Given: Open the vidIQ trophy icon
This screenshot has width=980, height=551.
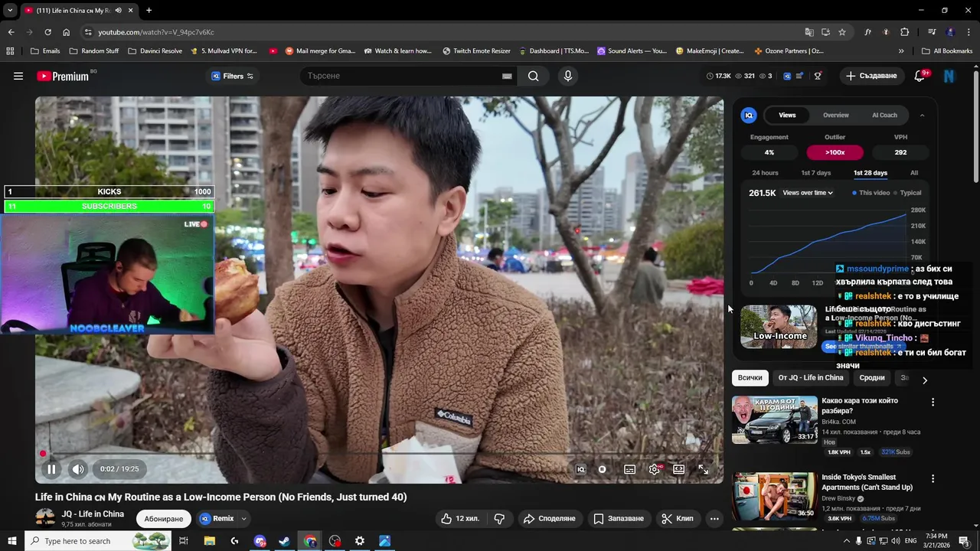Looking at the screenshot, I should [x=818, y=76].
